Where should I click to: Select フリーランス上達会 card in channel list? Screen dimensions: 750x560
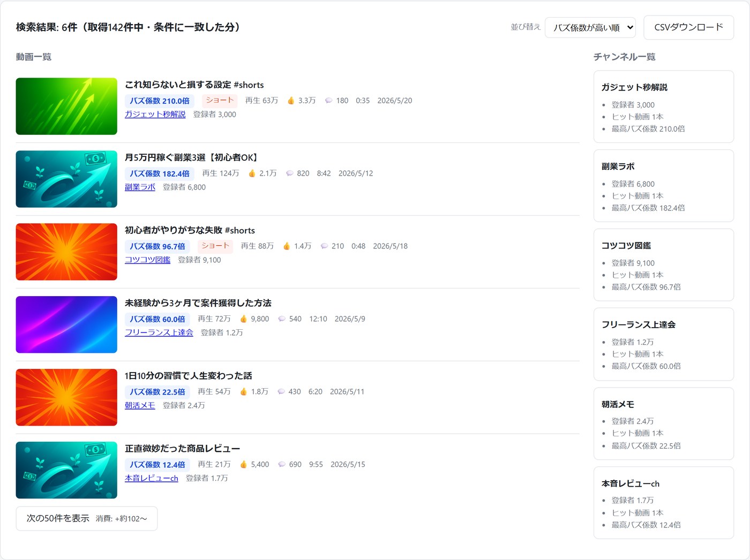[x=664, y=344]
